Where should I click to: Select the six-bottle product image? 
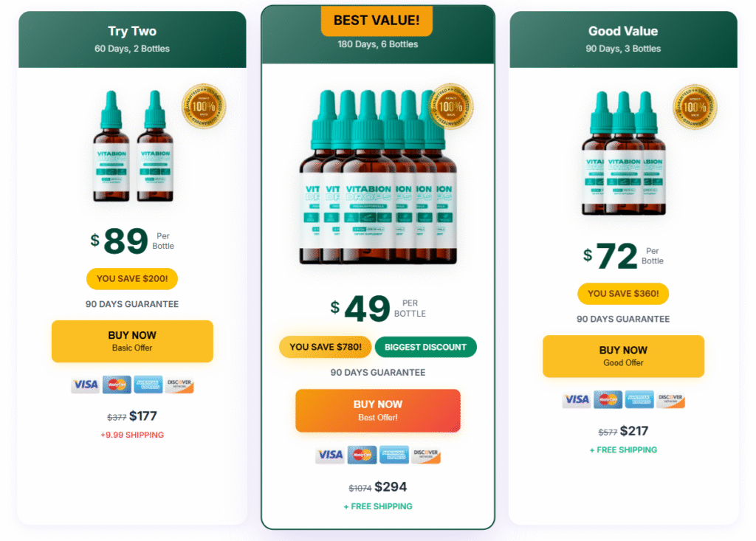[378, 176]
